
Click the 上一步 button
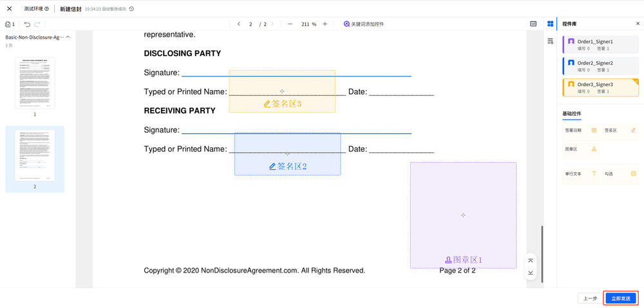pos(589,298)
